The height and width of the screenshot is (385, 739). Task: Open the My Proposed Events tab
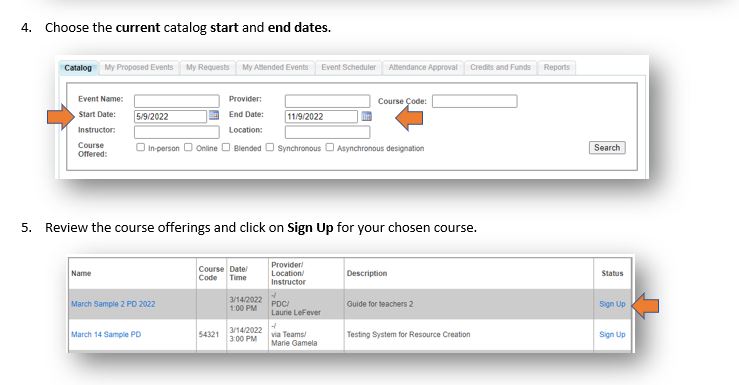139,67
